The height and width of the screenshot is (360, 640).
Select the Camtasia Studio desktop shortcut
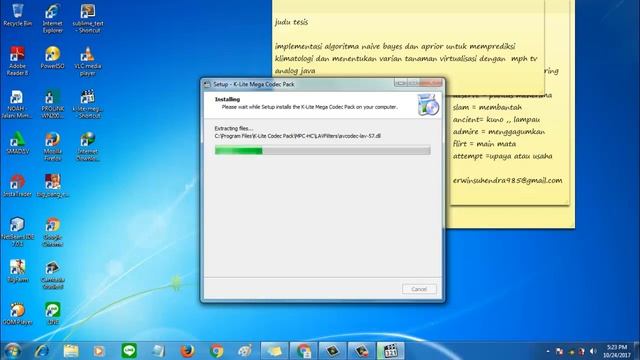[x=53, y=275]
